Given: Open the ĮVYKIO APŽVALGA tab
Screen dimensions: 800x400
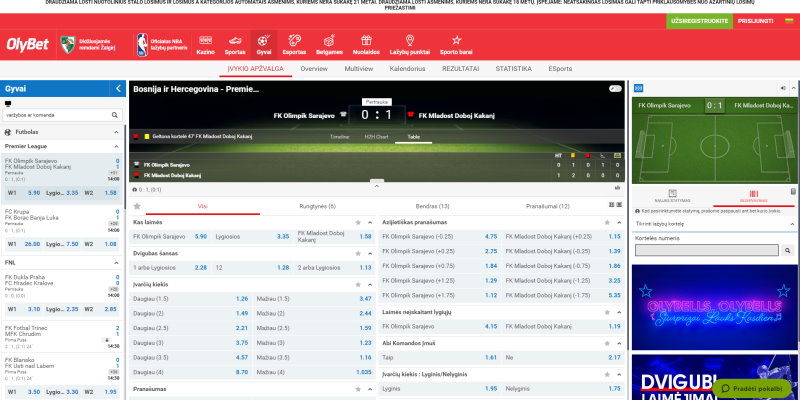Looking at the screenshot, I should [x=256, y=68].
